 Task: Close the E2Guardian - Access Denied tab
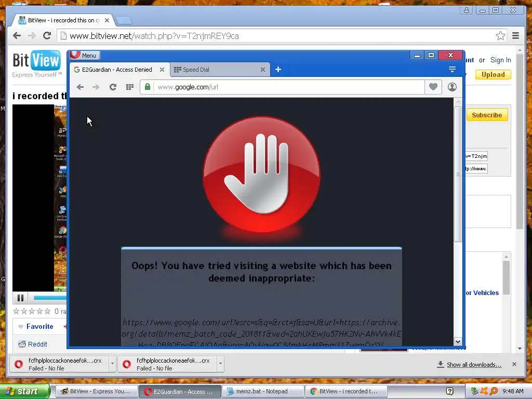click(162, 70)
